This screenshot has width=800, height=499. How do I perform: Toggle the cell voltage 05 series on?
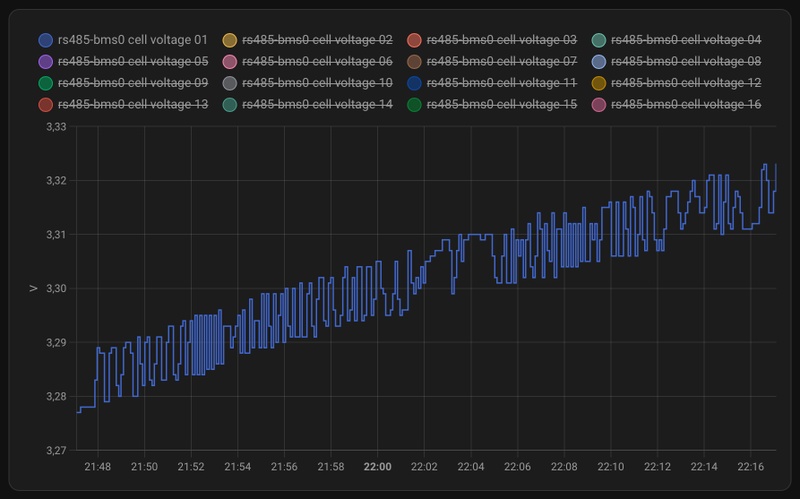click(123, 61)
